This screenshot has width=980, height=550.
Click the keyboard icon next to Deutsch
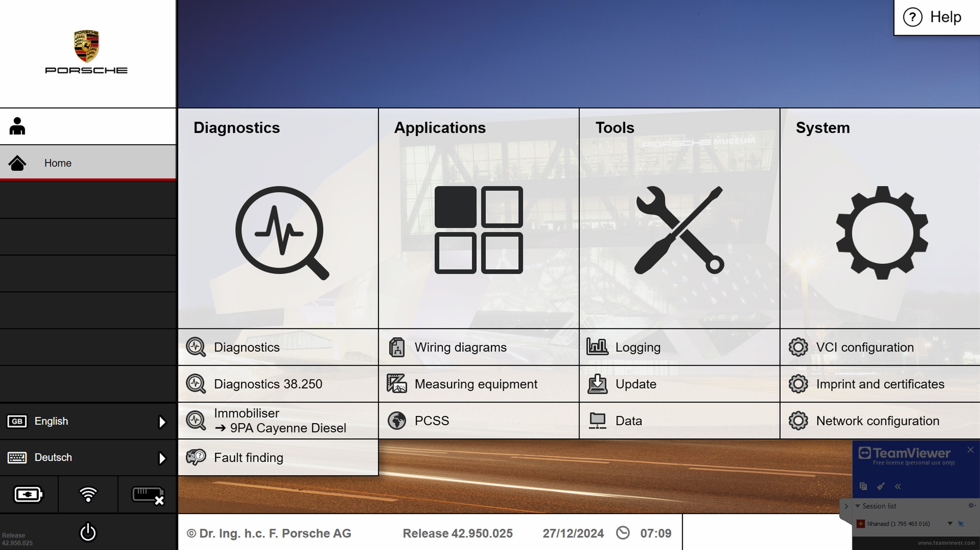(x=17, y=458)
